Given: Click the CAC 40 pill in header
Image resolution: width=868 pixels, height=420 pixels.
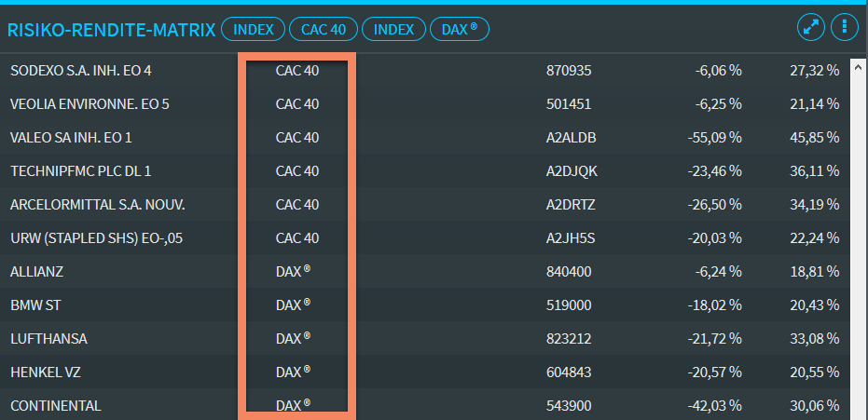Looking at the screenshot, I should point(324,30).
